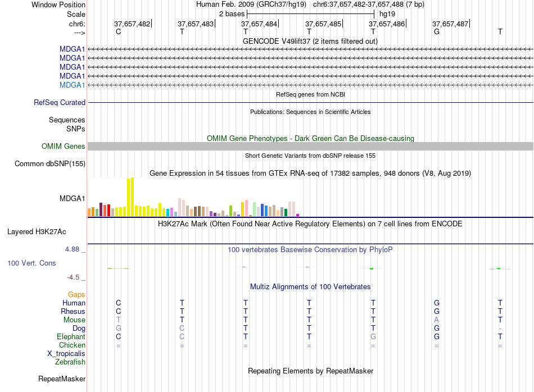Click the light-blue MDGA1 transcript label

(x=72, y=85)
